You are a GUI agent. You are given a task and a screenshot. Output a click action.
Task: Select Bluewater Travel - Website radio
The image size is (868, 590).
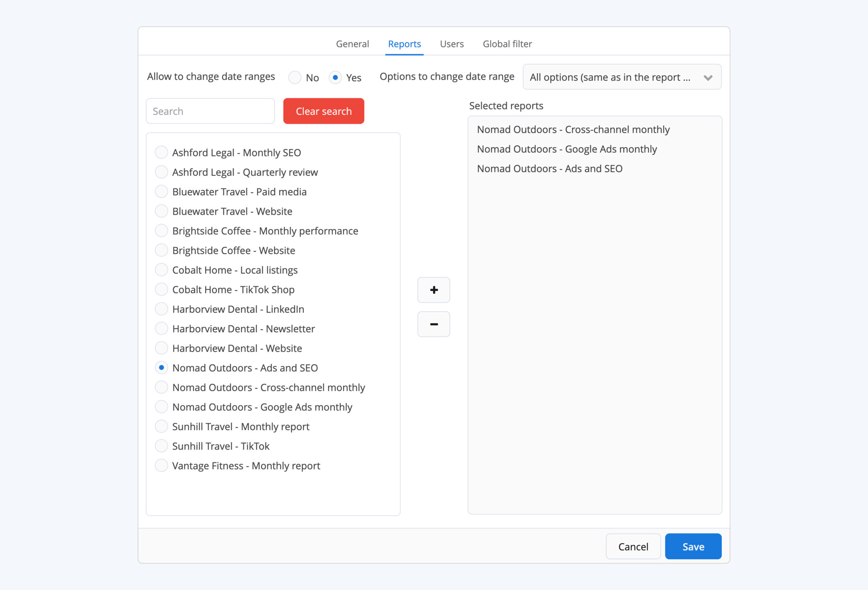161,211
